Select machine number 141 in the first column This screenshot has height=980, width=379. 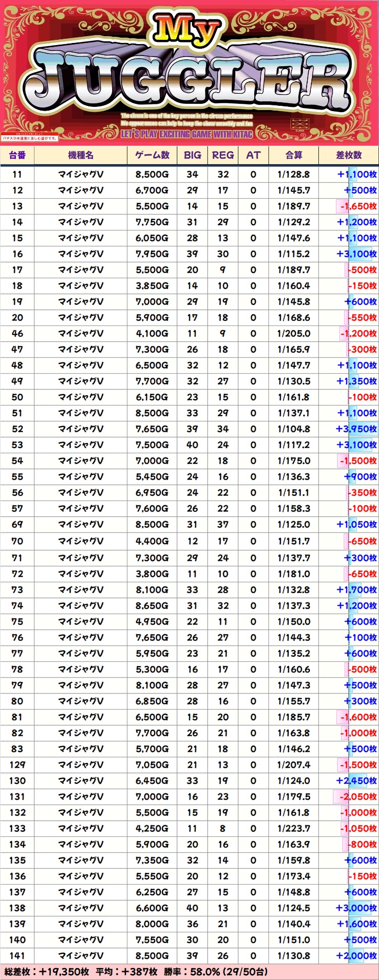(x=17, y=955)
